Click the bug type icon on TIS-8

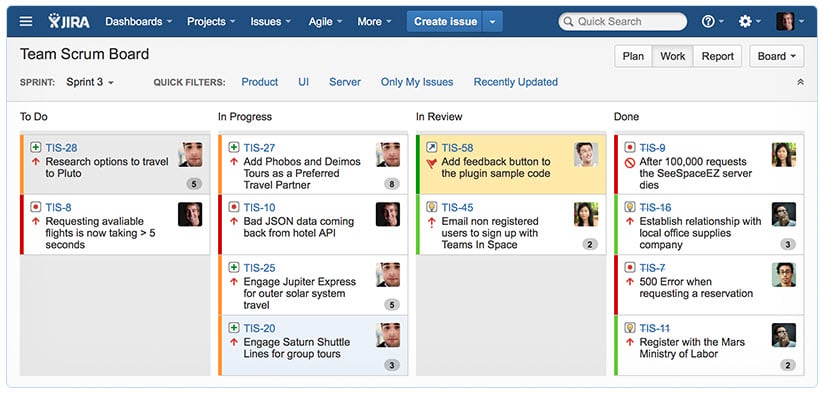36,207
